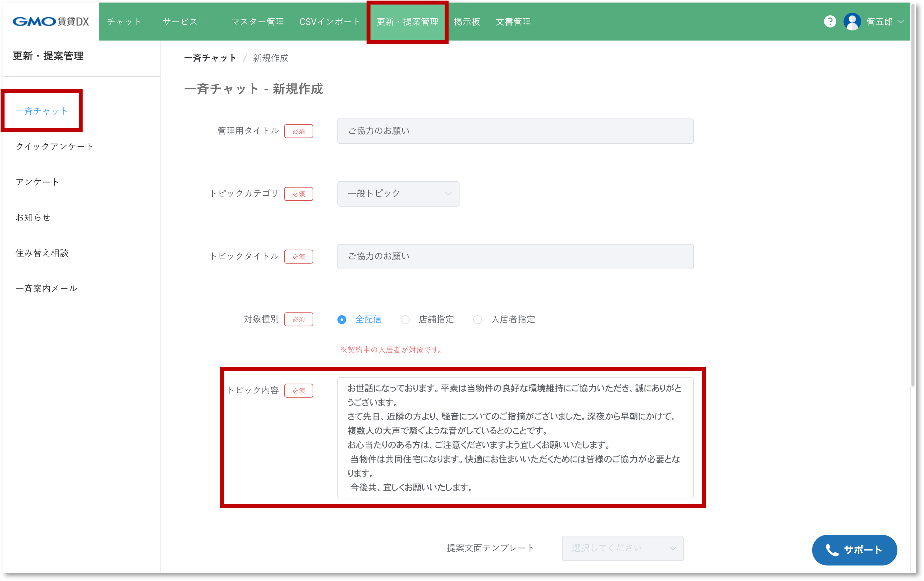Screen dimensions: 924x581
Task: Select the 店舗指定 radio option
Action: tap(405, 319)
